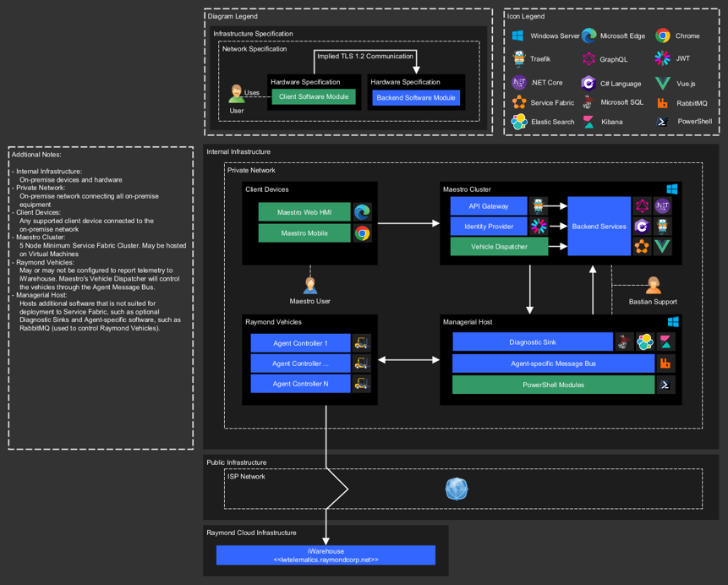728x585 pixels.
Task: Click the iWarehouse cloud endpoint box
Action: pos(326,555)
